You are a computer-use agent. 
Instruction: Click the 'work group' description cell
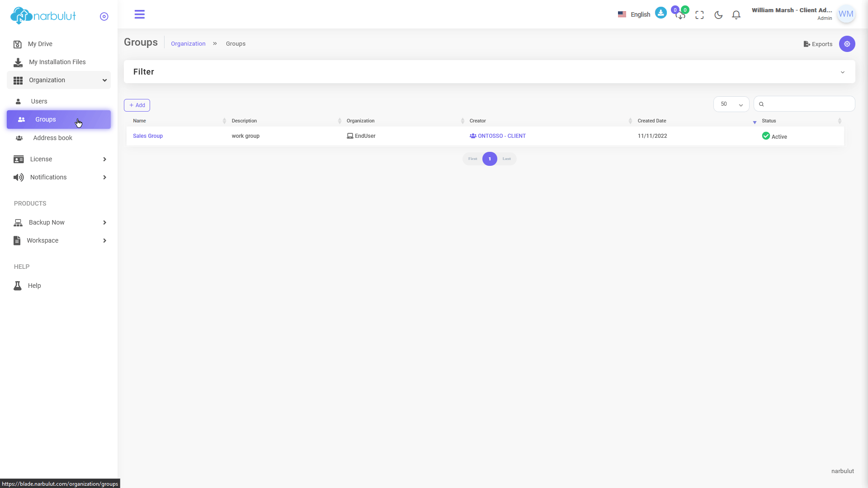[245, 136]
